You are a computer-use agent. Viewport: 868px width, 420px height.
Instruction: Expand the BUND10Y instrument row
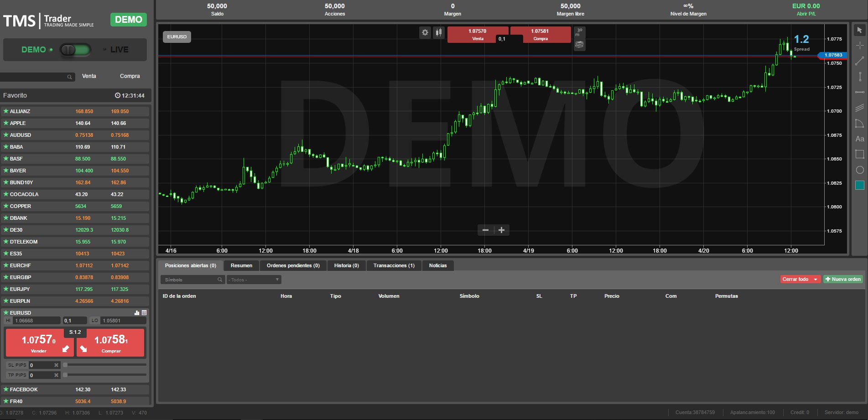75,182
